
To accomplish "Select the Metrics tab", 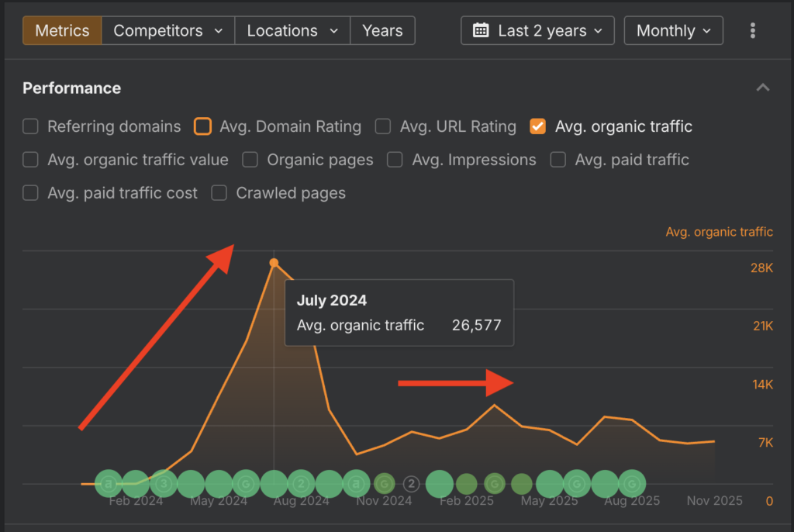I will click(x=62, y=31).
